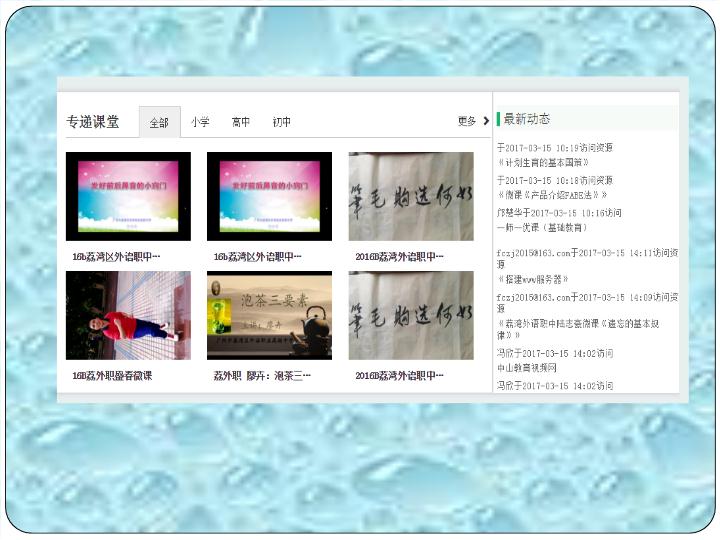Click the 16B荔外职盈春微课 title
This screenshot has width=720, height=540.
[112, 376]
